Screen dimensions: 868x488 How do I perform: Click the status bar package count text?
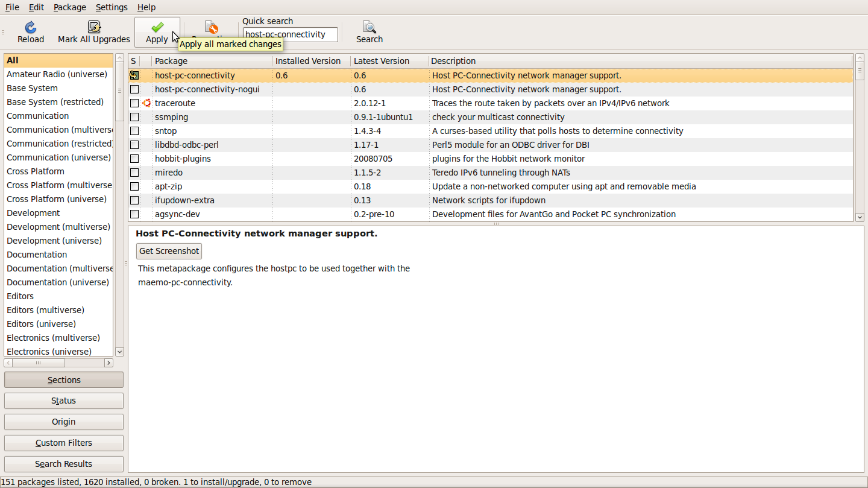coord(156,482)
